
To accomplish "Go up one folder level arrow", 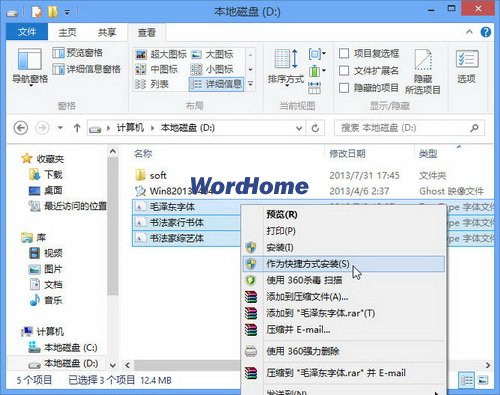I will click(x=77, y=128).
